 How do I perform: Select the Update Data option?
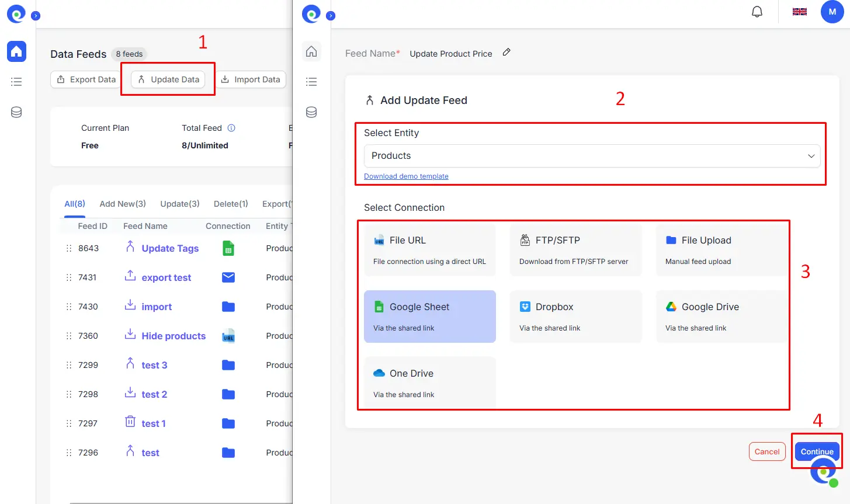point(168,79)
